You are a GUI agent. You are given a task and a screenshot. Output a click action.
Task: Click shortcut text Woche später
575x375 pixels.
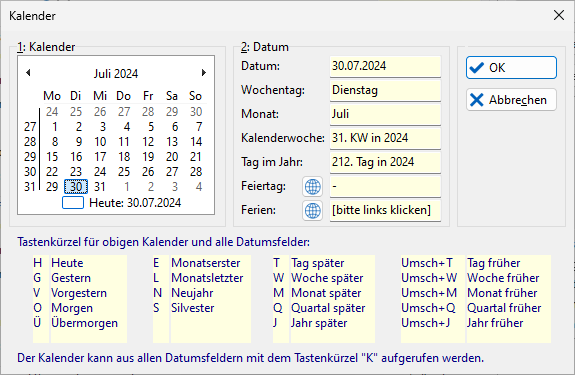click(327, 278)
